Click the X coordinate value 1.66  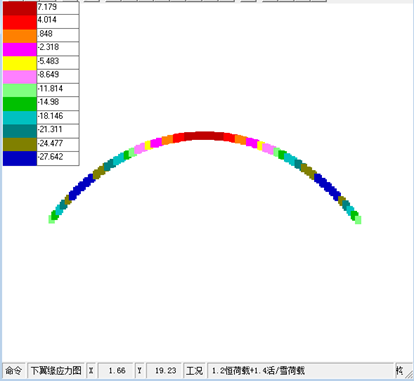[117, 371]
